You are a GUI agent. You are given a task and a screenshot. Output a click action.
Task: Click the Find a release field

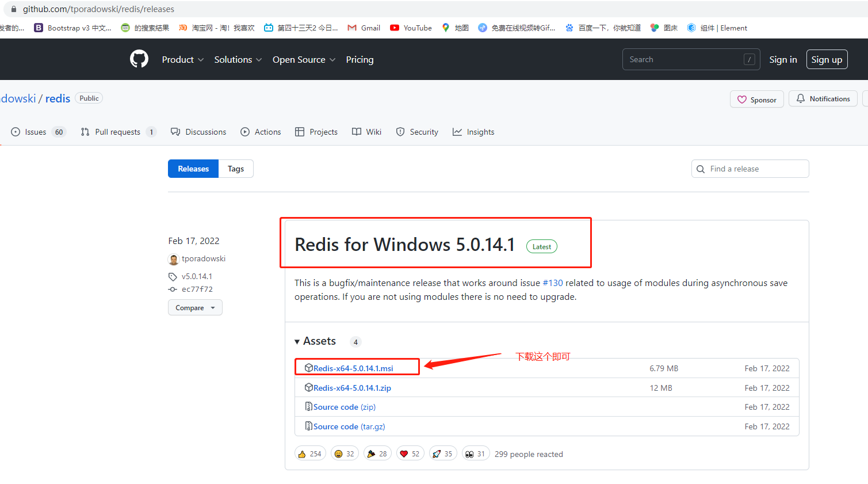pos(750,169)
